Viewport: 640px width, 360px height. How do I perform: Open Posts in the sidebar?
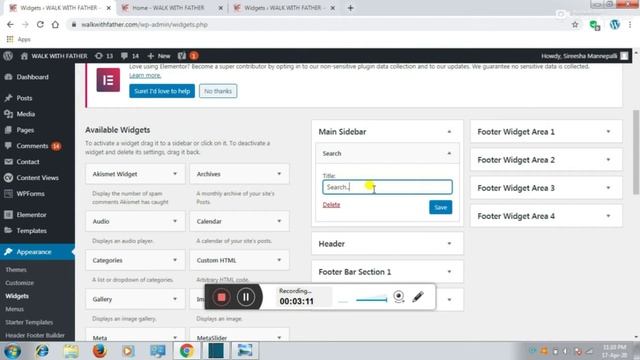point(24,98)
